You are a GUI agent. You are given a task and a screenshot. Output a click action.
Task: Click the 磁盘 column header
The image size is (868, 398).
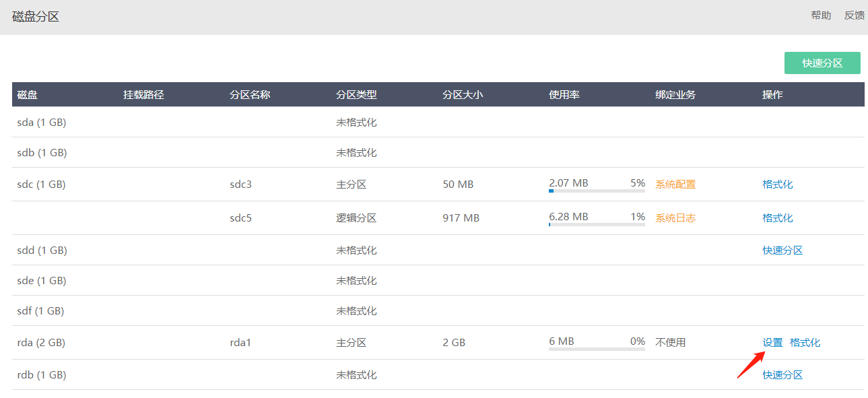[28, 94]
